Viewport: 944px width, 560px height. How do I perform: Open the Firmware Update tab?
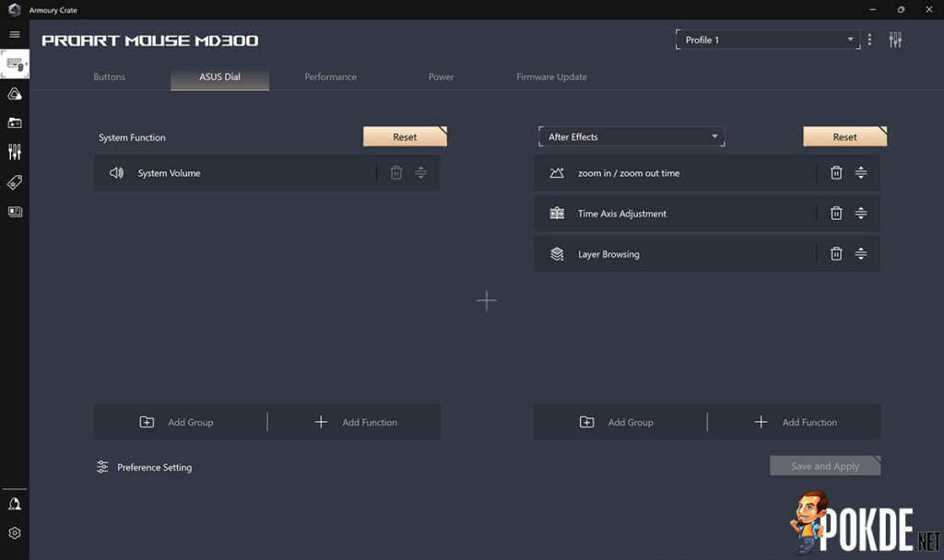551,77
